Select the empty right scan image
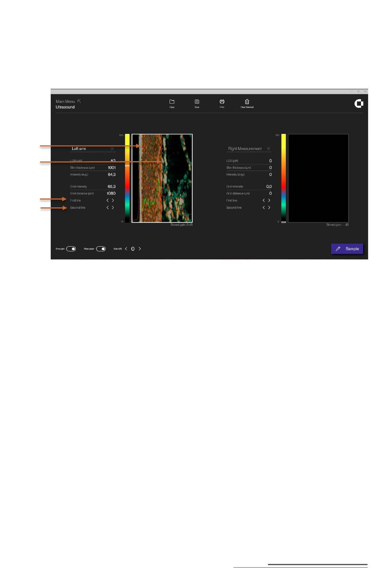Screen dimensions: 392x573 tap(318, 178)
